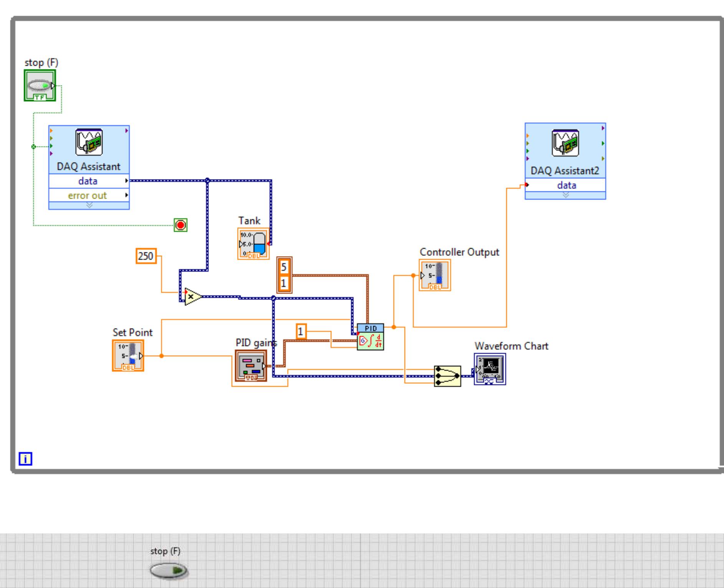The image size is (724, 588).
Task: Click the array constant element 1 below the 5
Action: (x=284, y=283)
